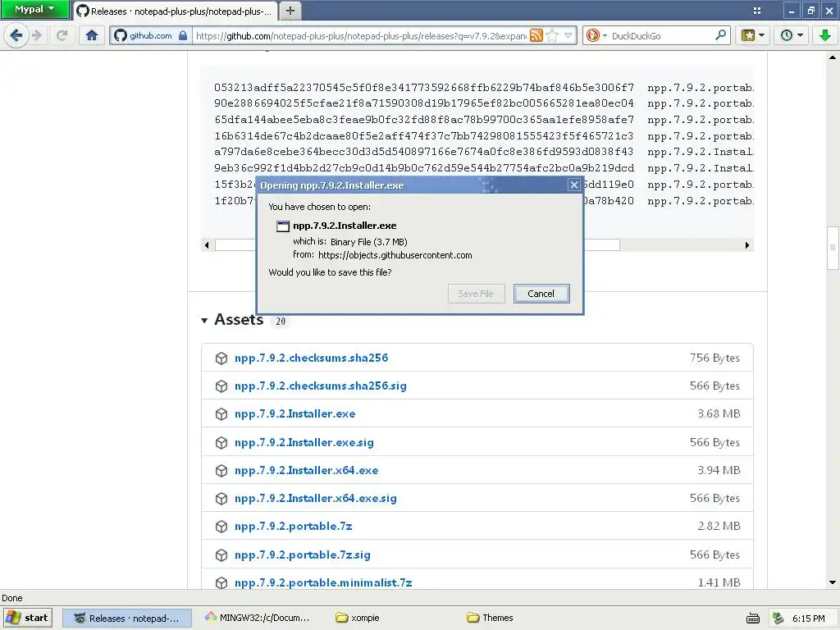Click the 3.94 MB file size
840x630 pixels.
[719, 470]
